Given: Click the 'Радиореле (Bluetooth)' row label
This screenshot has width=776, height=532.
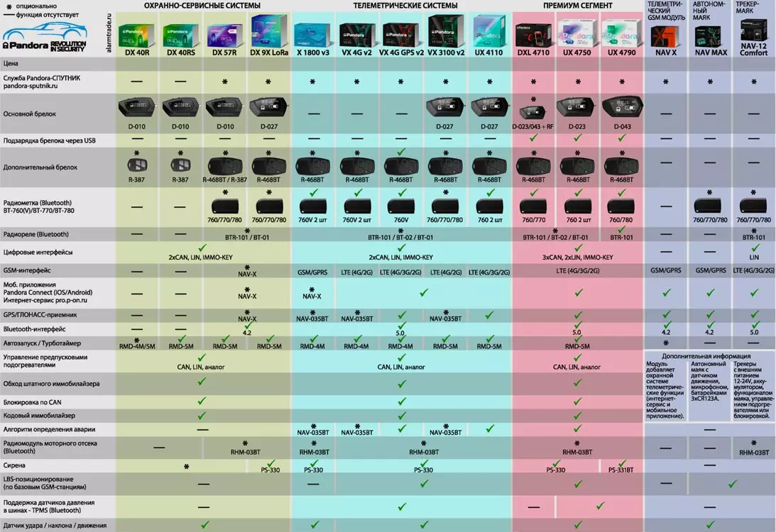Looking at the screenshot, I should [x=35, y=234].
